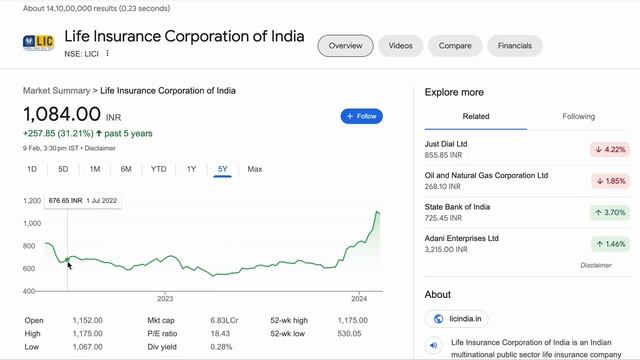Image resolution: width=640 pixels, height=360 pixels.
Task: Click the Low value 1,067.00
Action: click(x=87, y=347)
